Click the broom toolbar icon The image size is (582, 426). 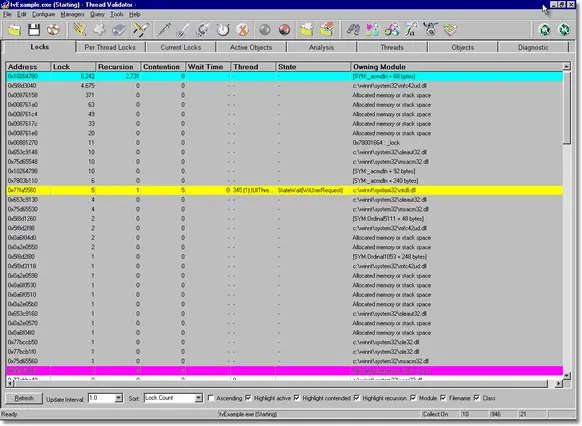click(x=79, y=30)
